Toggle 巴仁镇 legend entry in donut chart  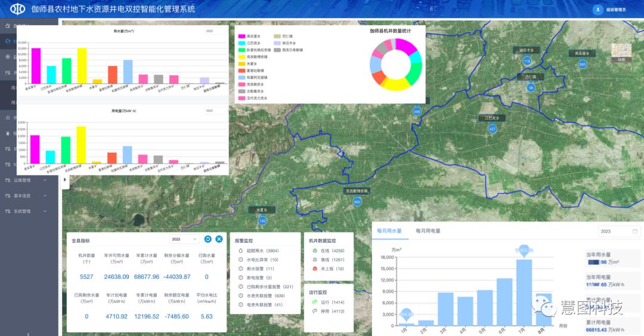pos(283,36)
